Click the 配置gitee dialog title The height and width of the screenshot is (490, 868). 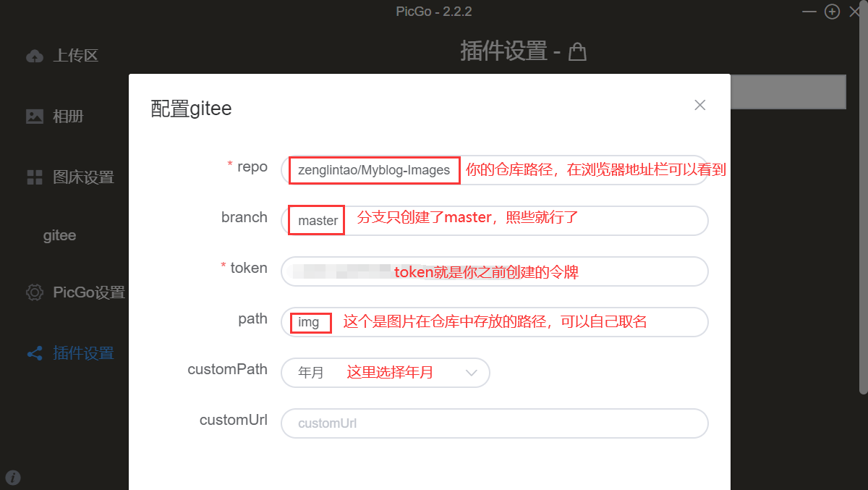click(x=191, y=109)
